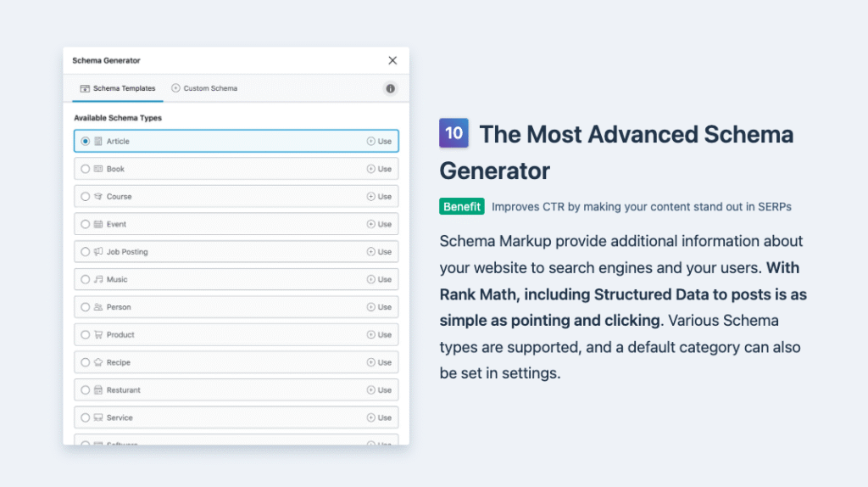
Task: Click the Article schema document icon
Action: [98, 142]
